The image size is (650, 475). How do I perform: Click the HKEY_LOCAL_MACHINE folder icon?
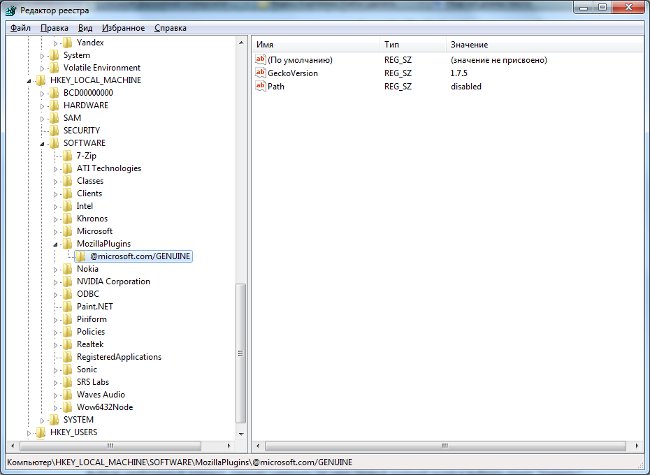click(x=41, y=80)
